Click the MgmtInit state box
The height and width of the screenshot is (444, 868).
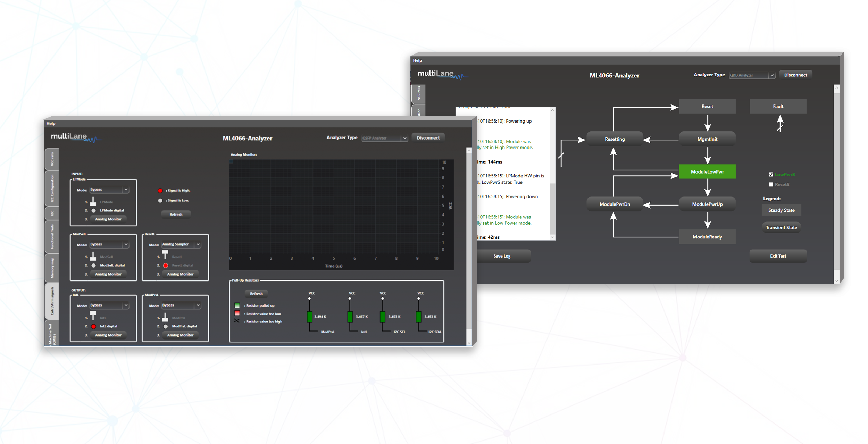(707, 139)
